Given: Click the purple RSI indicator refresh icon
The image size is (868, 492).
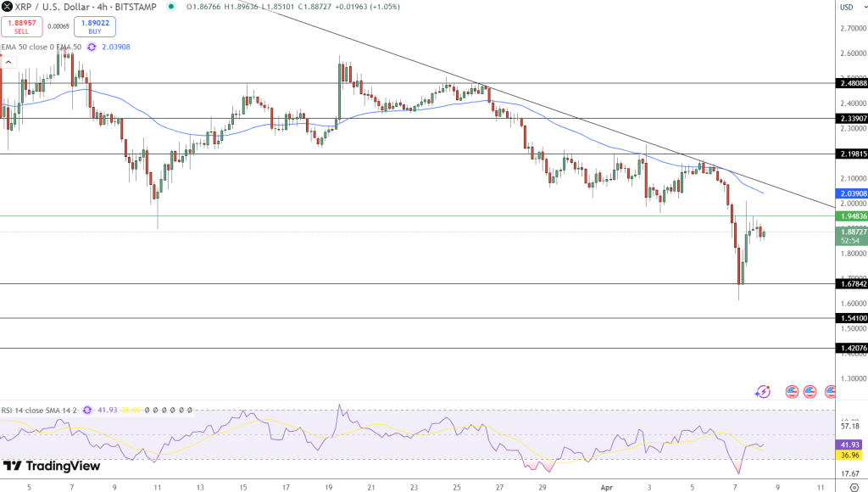Looking at the screenshot, I should click(x=87, y=411).
